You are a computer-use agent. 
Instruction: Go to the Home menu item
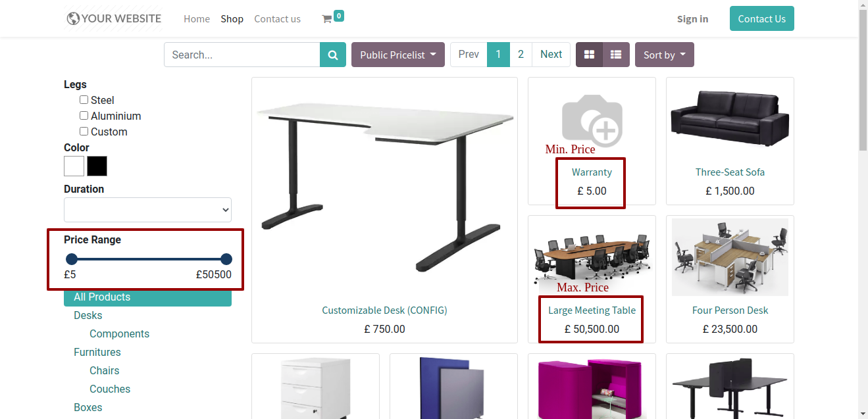tap(197, 19)
